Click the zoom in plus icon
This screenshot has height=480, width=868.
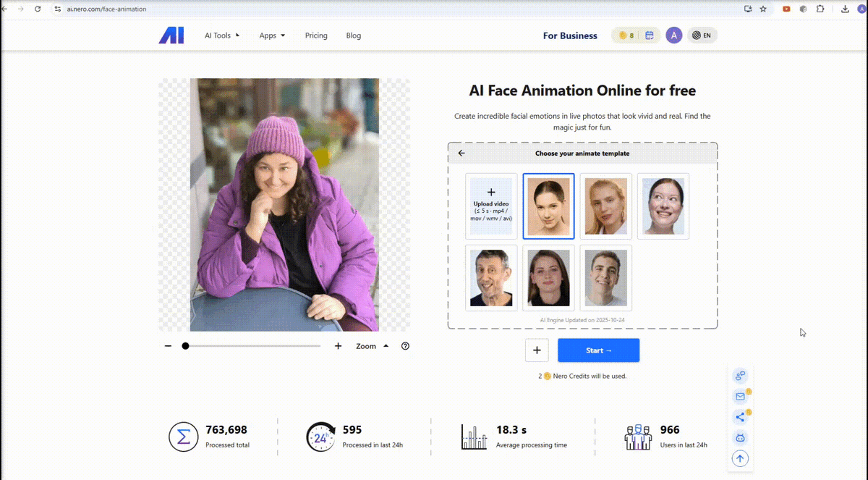coord(338,346)
